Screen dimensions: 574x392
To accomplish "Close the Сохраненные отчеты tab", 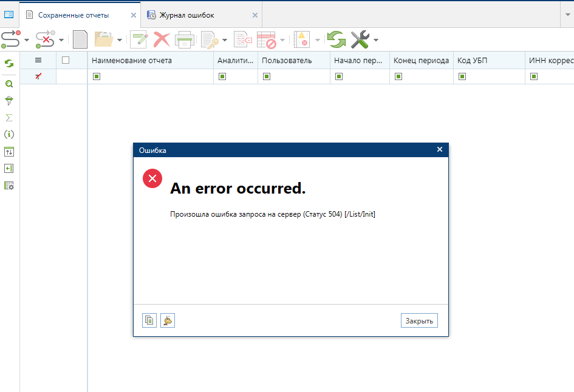I will pyautogui.click(x=134, y=15).
